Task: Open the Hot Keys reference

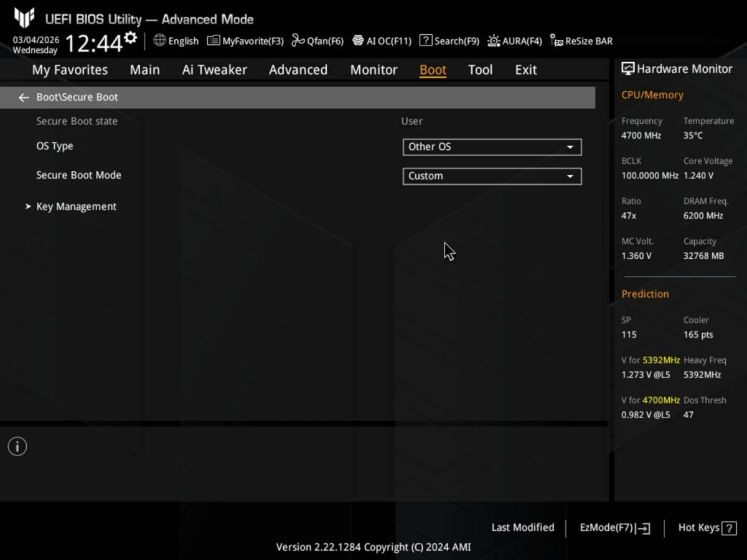Action: 707,527
